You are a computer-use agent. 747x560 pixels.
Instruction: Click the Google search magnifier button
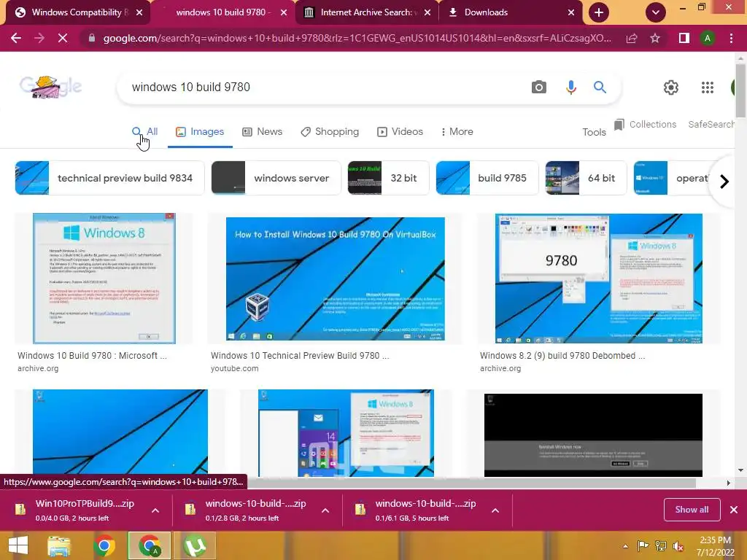point(600,87)
